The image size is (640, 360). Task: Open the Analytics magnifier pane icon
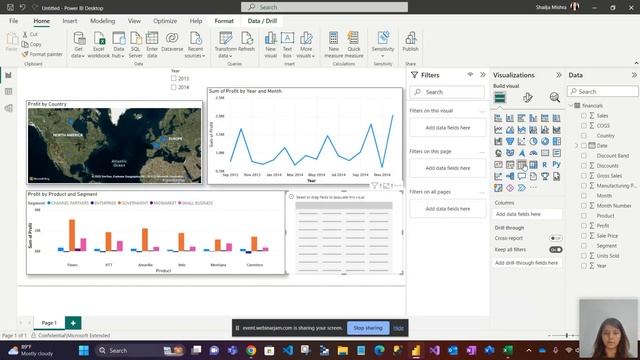[x=554, y=98]
